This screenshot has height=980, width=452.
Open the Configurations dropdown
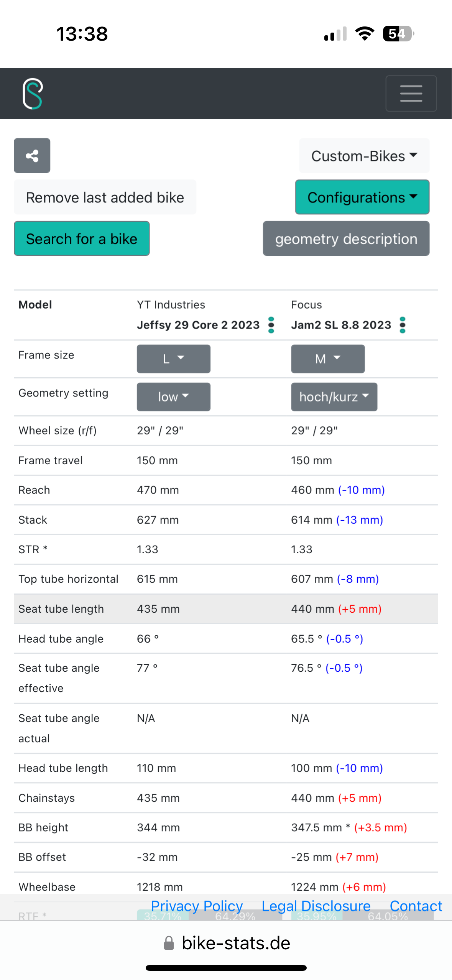tap(362, 197)
